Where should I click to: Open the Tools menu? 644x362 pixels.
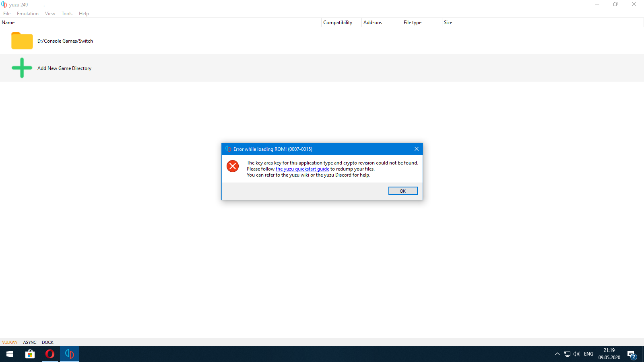(x=67, y=13)
